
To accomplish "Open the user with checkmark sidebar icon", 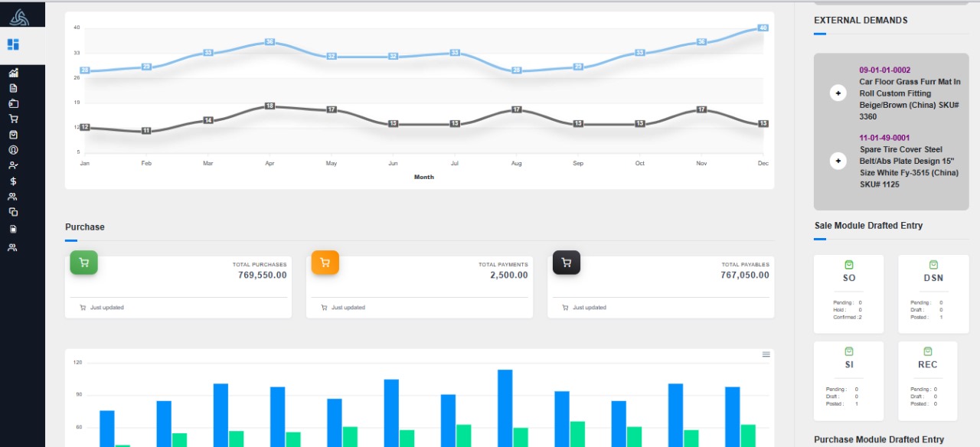I will (x=13, y=165).
